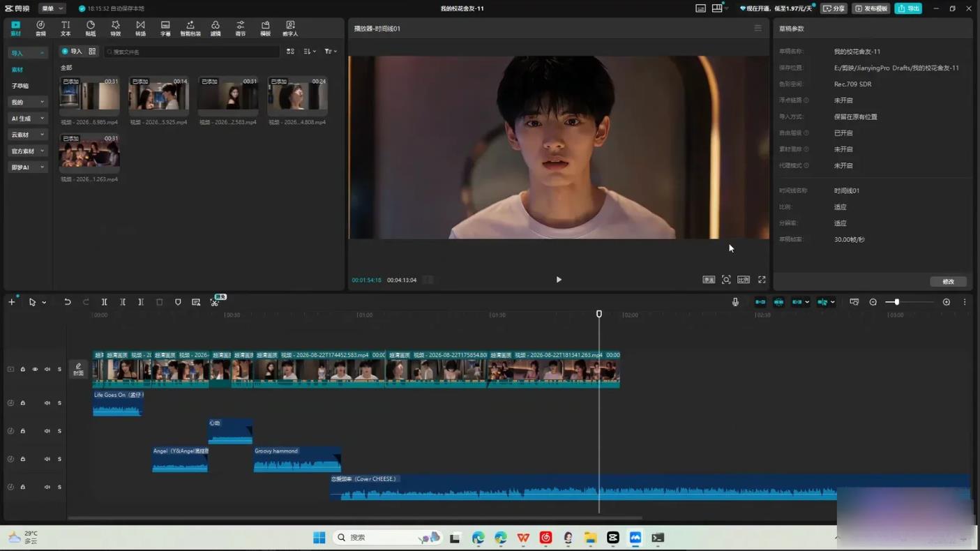Open the media sort order dropdown
Viewport: 980px width, 551px height.
310,52
